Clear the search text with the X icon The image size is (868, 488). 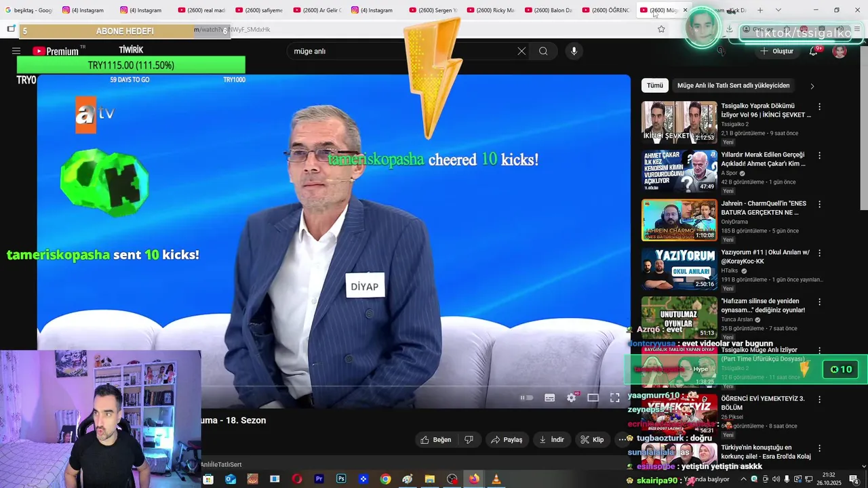click(x=521, y=51)
